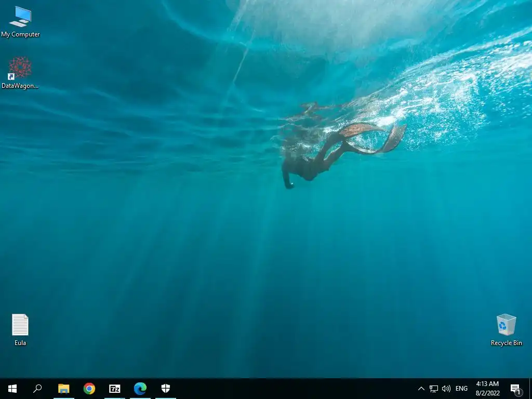532x399 pixels.
Task: Launch Microsoft Edge from taskbar
Action: (x=140, y=389)
